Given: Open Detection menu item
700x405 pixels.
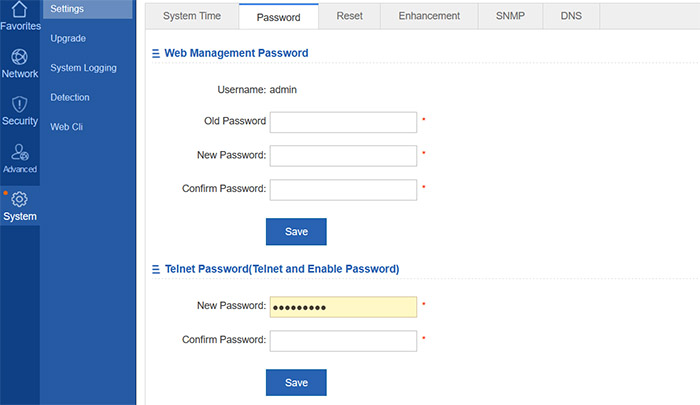Looking at the screenshot, I should point(70,97).
